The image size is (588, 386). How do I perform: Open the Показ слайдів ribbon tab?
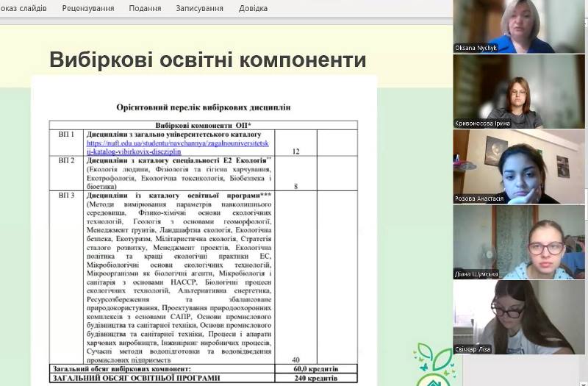24,8
